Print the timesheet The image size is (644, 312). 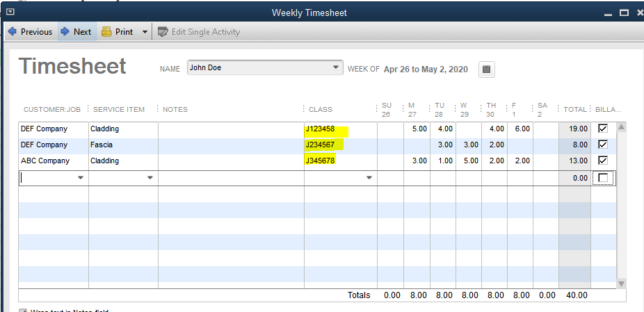tap(118, 32)
